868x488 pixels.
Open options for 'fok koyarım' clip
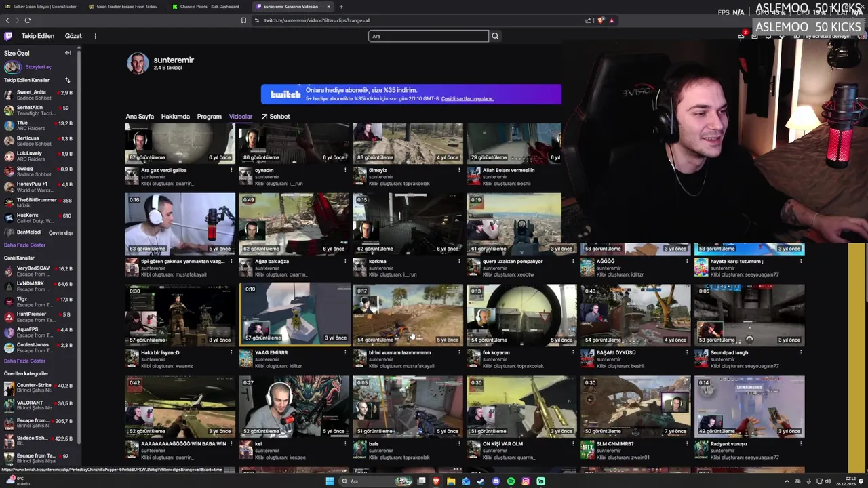pos(573,352)
